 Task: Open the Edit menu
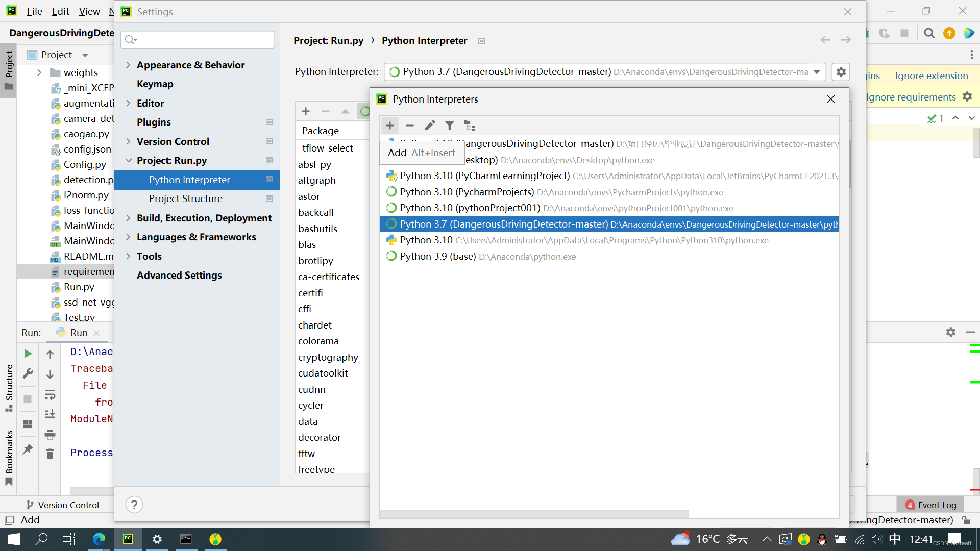point(60,11)
